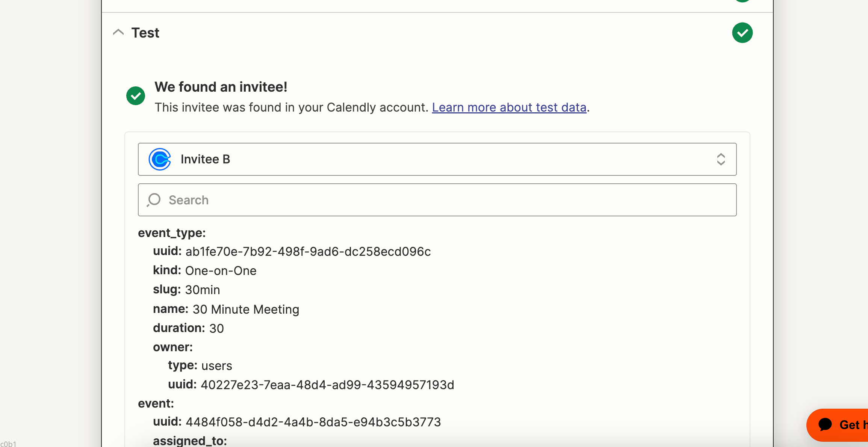Select kind value One-on-One
868x447 pixels.
coord(221,271)
